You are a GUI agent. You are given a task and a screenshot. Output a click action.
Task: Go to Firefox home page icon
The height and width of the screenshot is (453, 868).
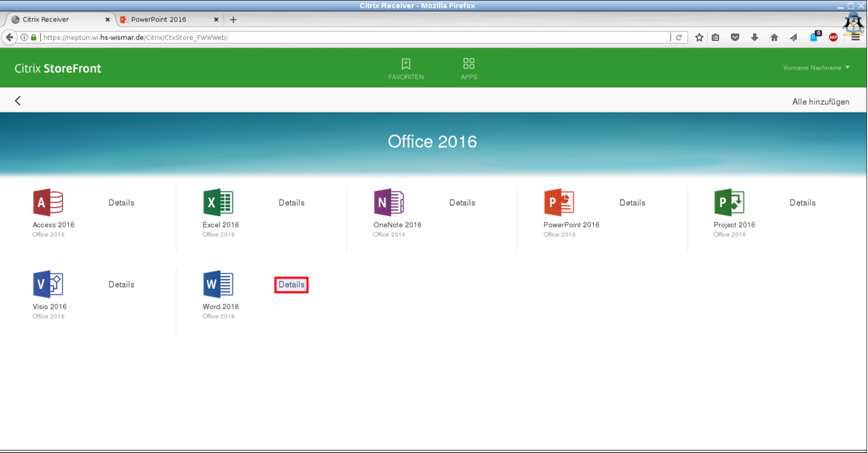point(774,37)
